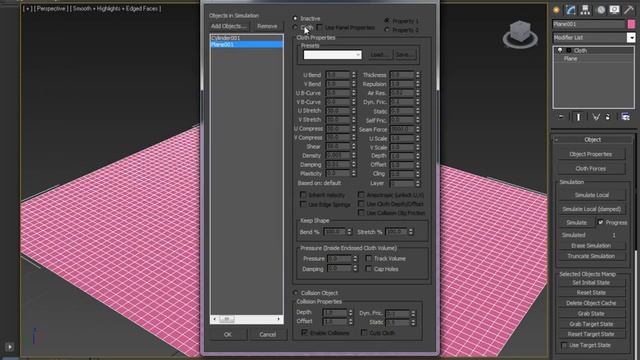
Task: Open the Display command panel tab
Action: coord(614,10)
